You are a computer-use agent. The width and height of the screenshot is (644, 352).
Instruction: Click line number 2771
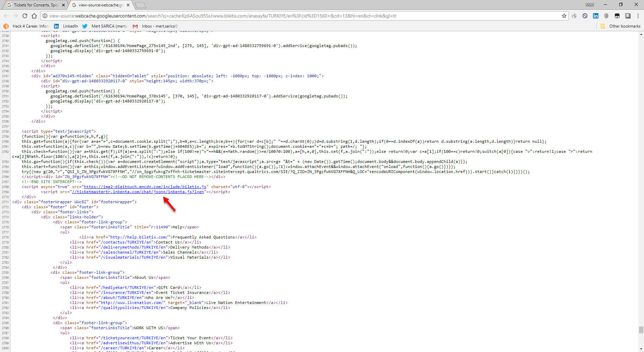point(5,202)
